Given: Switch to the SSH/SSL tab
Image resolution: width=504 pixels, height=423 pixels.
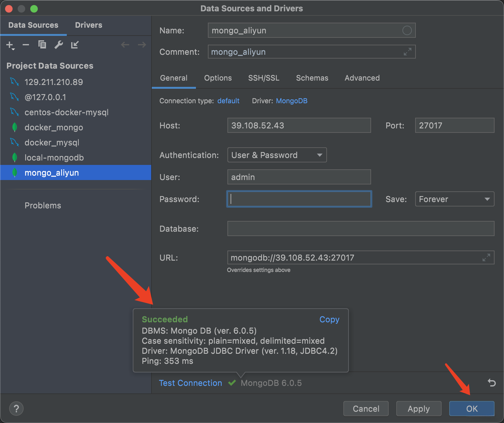Looking at the screenshot, I should point(264,78).
